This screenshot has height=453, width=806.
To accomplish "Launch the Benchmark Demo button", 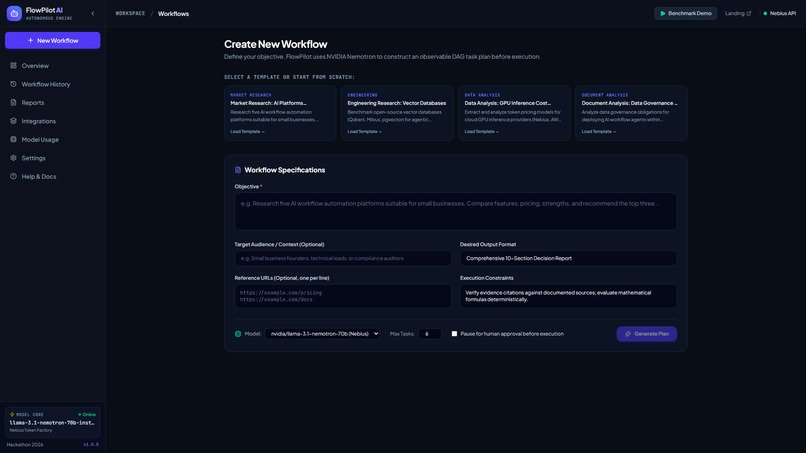I will coord(685,13).
